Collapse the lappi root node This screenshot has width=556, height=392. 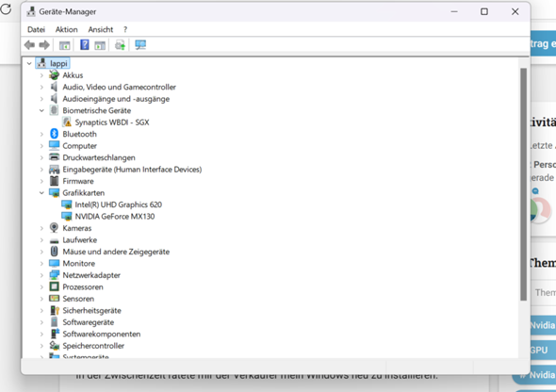pos(29,63)
